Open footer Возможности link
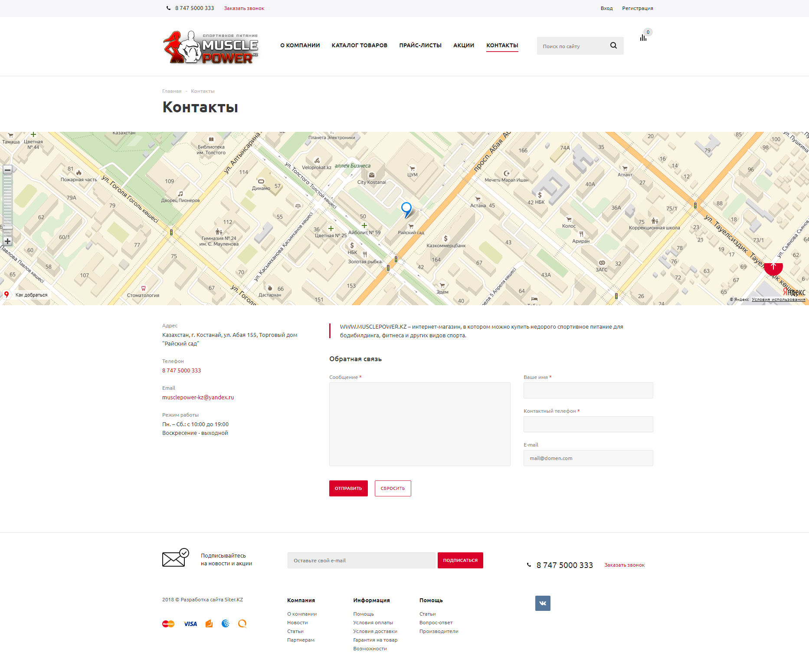809x672 pixels. pos(370,649)
